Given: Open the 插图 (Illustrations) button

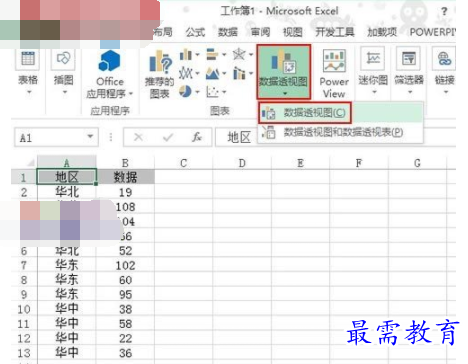Looking at the screenshot, I should (x=63, y=72).
